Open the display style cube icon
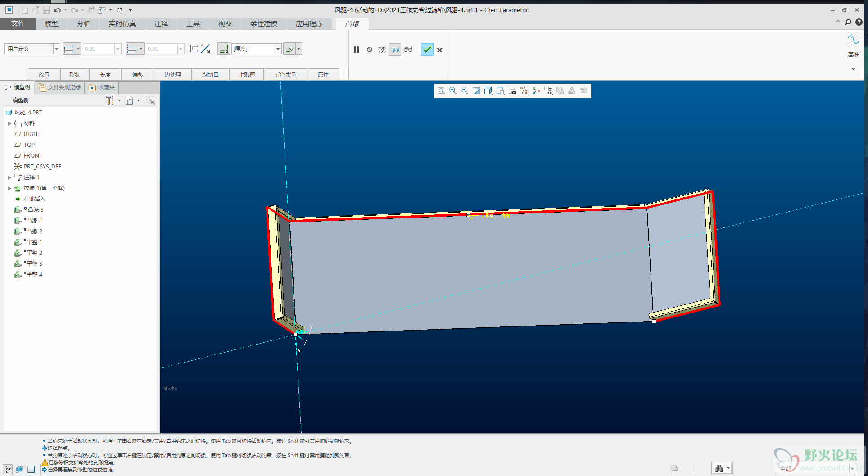This screenshot has height=476, width=868. click(x=488, y=91)
